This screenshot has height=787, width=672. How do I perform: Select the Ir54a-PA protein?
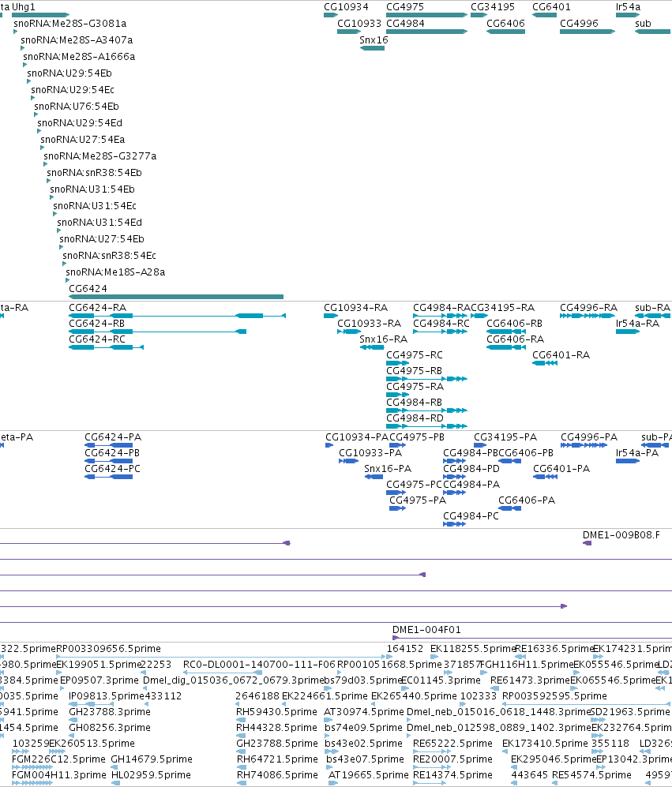click(628, 461)
